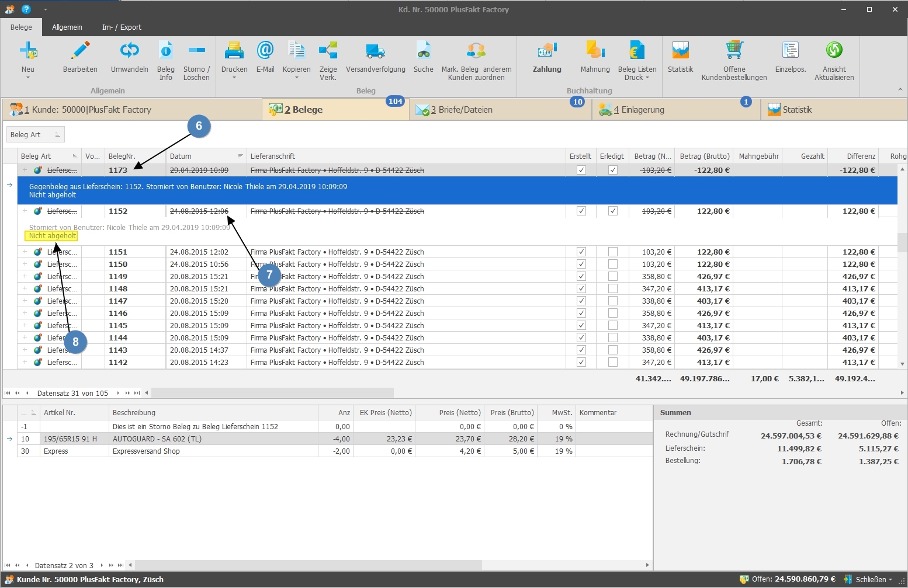
Task: Sort by Betrag (Brutto) column header
Action: coord(705,156)
